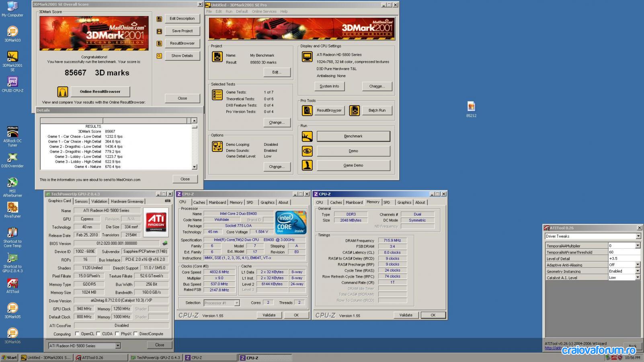Viewport: 644px width, 362px height.
Task: Click the Batch Run icon in Pro Tools
Action: tap(354, 110)
